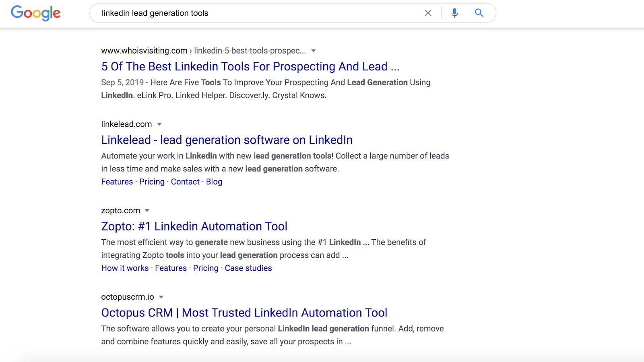Open the octopuscrm.io result dropdown arrow
The image size is (644, 362).
[x=161, y=297]
